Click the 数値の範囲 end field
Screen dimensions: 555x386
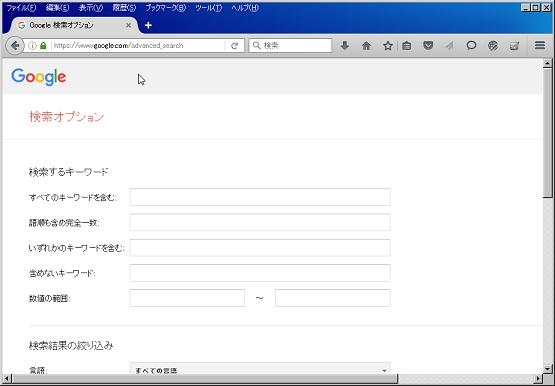click(333, 298)
